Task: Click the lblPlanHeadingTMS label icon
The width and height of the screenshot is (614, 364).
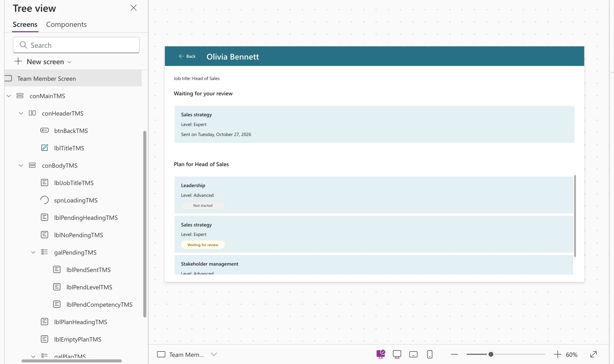Action: point(45,322)
